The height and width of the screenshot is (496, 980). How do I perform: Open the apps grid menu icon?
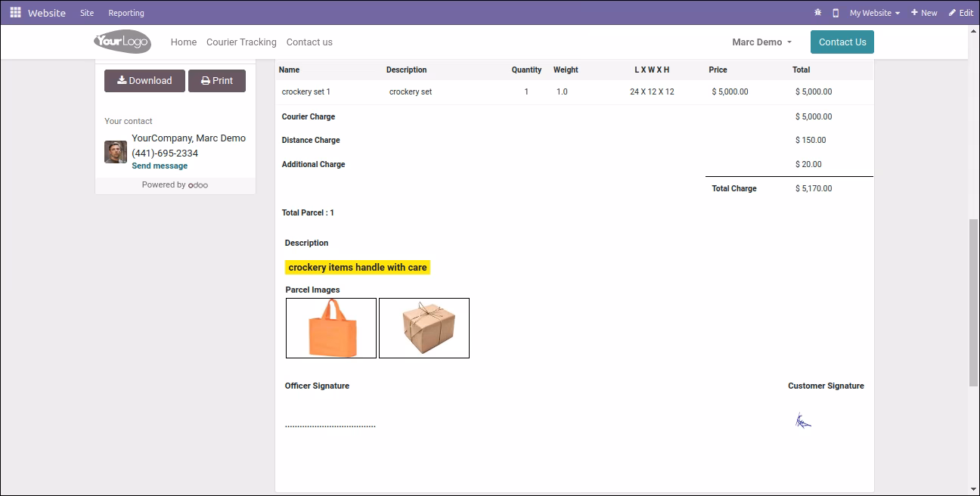(15, 13)
